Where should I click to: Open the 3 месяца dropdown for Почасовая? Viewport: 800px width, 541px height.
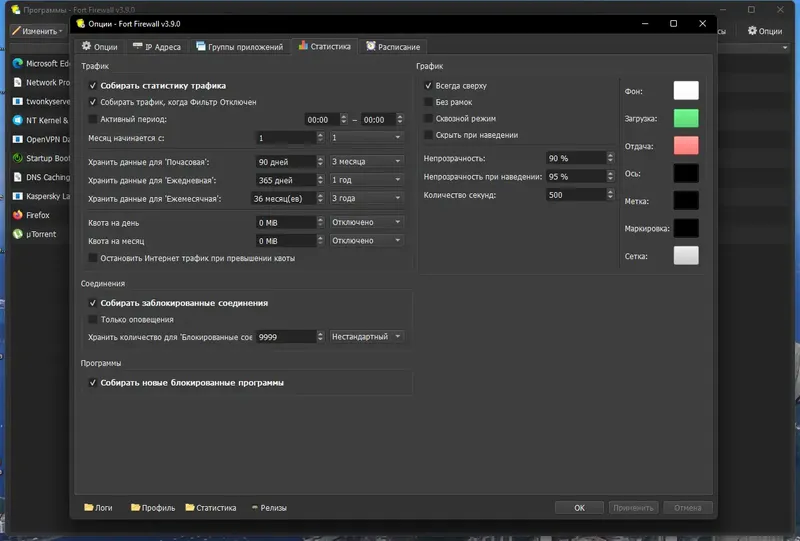click(x=366, y=161)
